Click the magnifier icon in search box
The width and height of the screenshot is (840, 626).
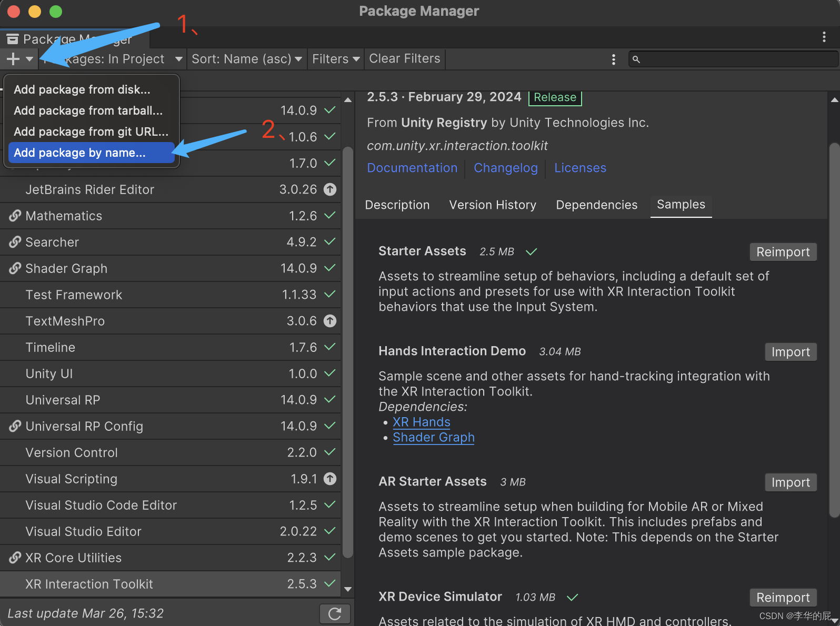(x=636, y=59)
